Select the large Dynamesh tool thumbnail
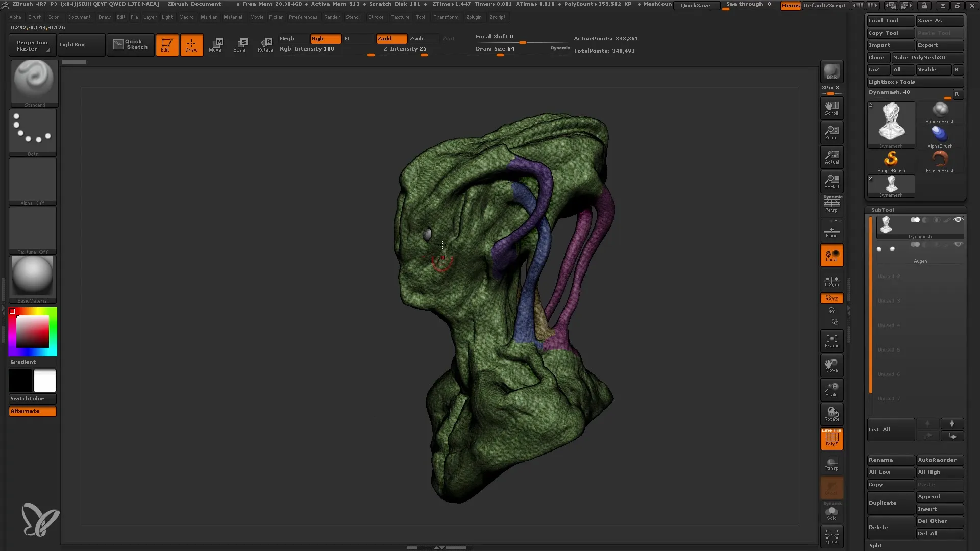 pos(891,124)
